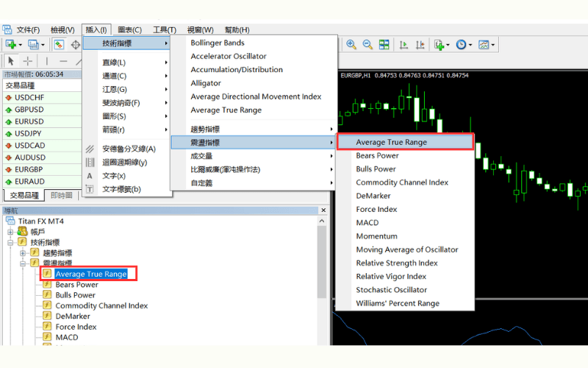Select the arrow cursor tool
588x368 pixels.
tap(11, 61)
